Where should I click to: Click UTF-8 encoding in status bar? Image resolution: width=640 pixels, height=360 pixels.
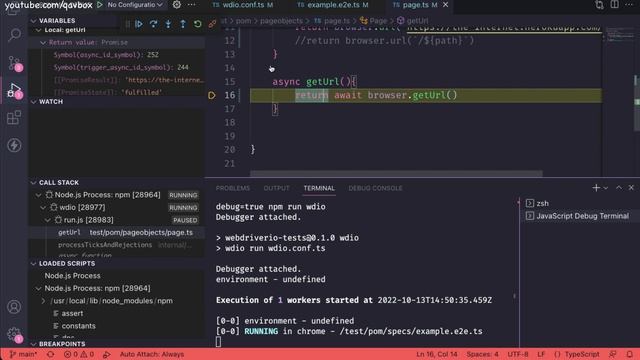(518, 354)
